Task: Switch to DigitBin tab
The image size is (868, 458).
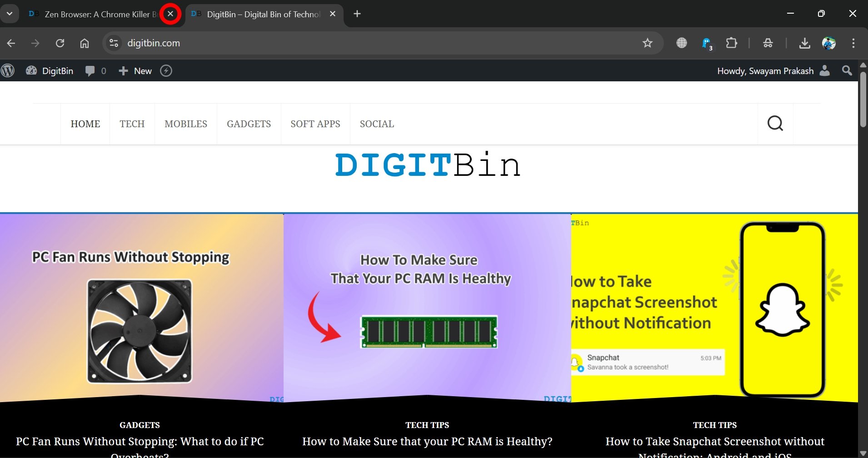Action: coord(264,14)
